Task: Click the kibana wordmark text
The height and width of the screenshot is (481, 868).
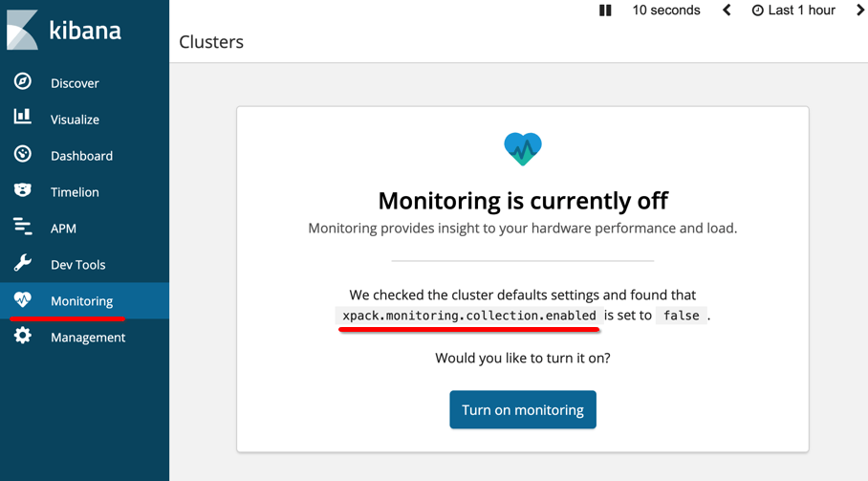Action: click(85, 31)
